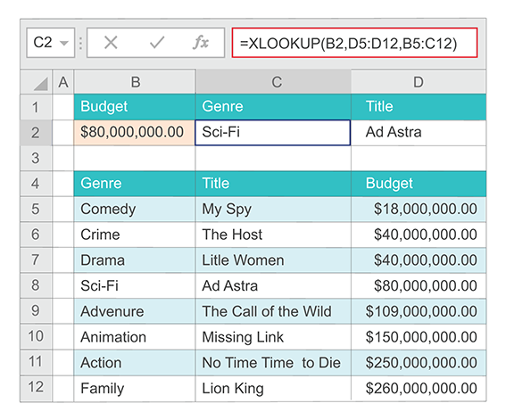506x420 pixels.
Task: Select the Drama cell
Action: pyautogui.click(x=135, y=260)
